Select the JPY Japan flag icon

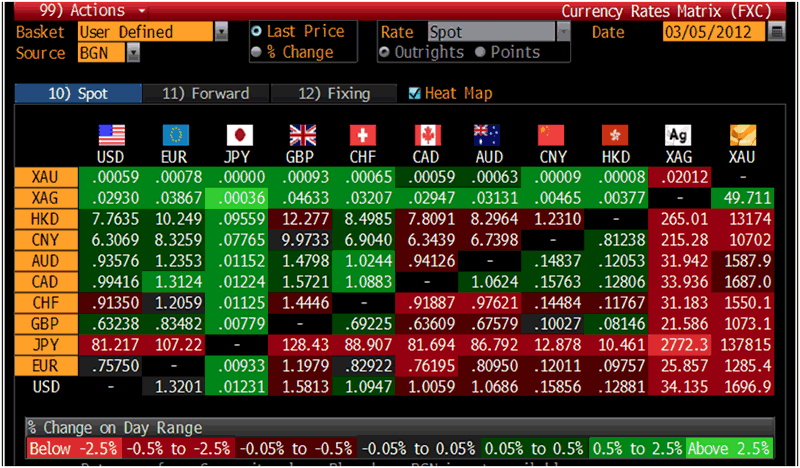[239, 136]
